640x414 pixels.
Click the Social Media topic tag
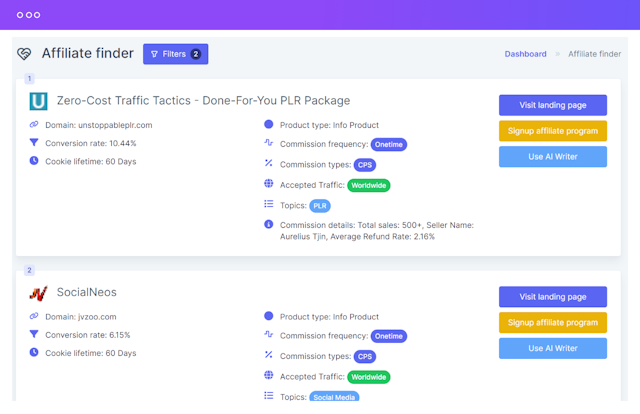[x=334, y=398]
